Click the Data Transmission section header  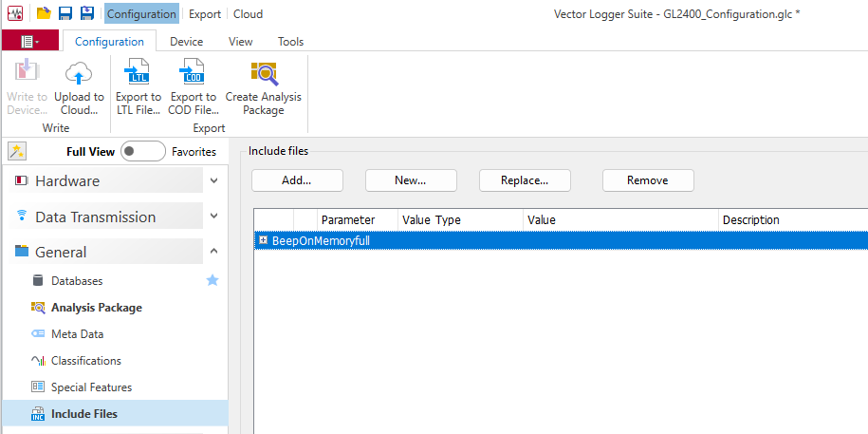pyautogui.click(x=106, y=217)
